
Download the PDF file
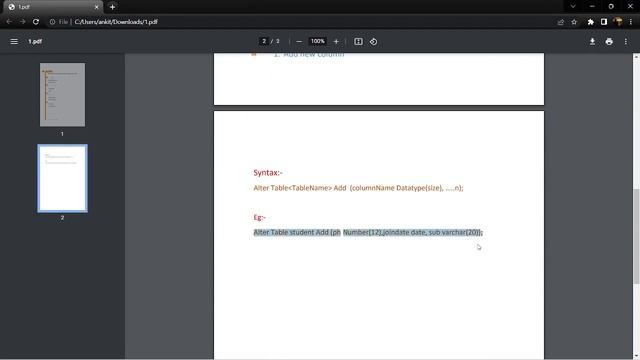592,41
